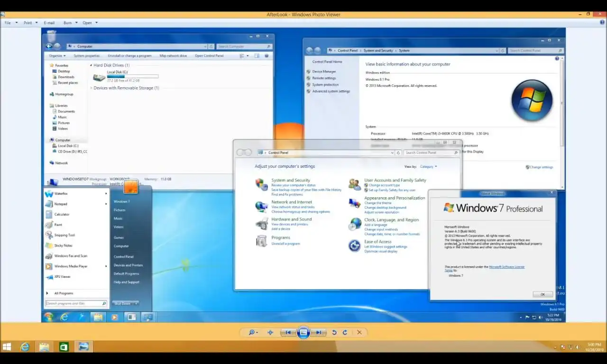Open Photo Viewer help icon
Viewport: 607px width, 364px height.
point(603,22)
